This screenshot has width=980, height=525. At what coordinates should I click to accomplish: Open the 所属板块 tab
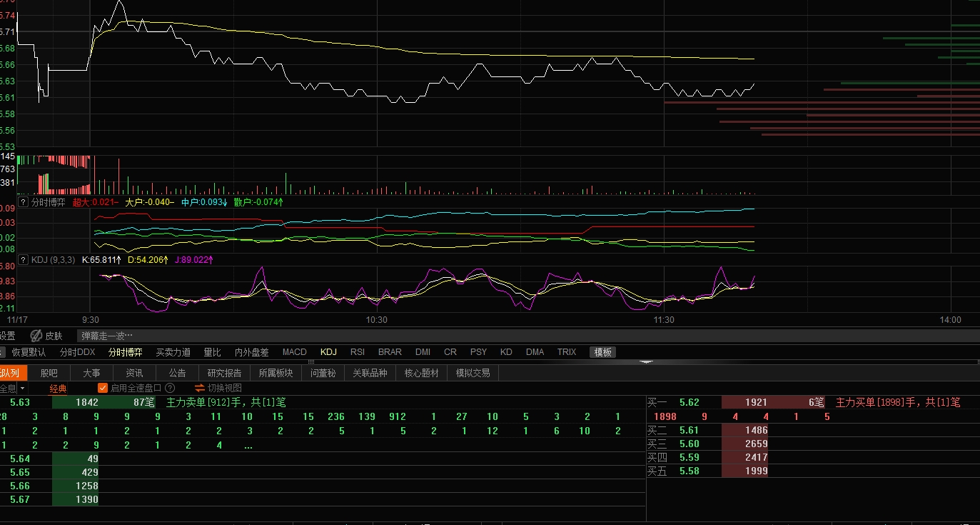coord(276,373)
